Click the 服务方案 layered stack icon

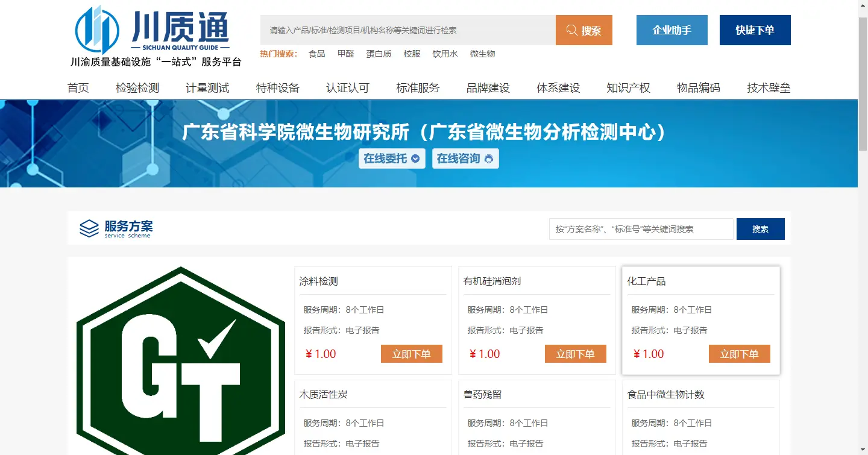tap(89, 228)
